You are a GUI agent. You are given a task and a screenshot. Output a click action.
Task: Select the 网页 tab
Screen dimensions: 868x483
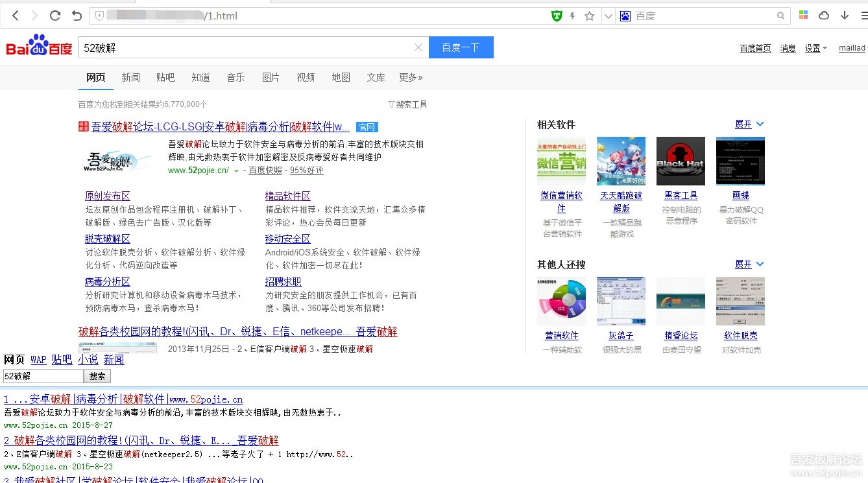[x=96, y=77]
